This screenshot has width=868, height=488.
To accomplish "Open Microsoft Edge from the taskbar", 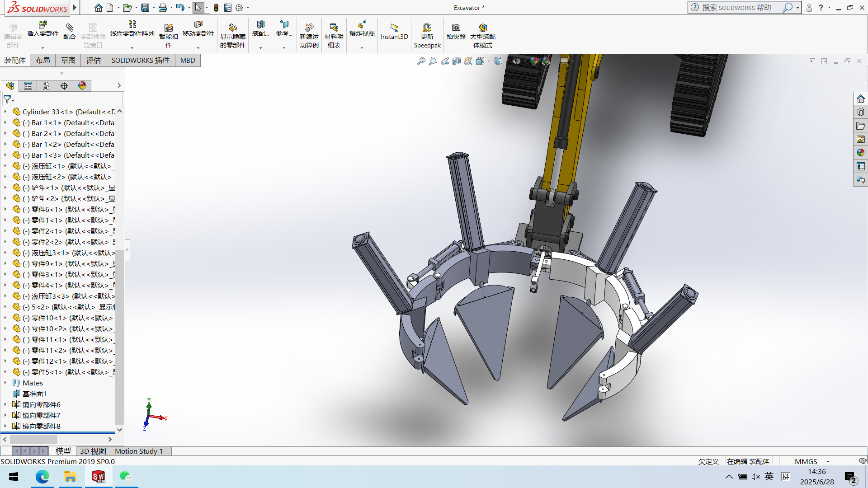I will click(42, 477).
